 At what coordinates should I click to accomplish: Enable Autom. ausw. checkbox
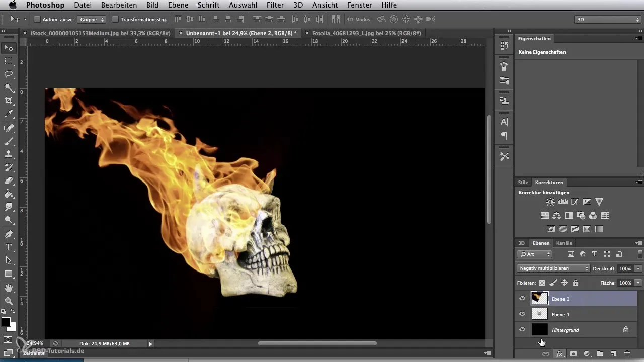click(x=37, y=19)
